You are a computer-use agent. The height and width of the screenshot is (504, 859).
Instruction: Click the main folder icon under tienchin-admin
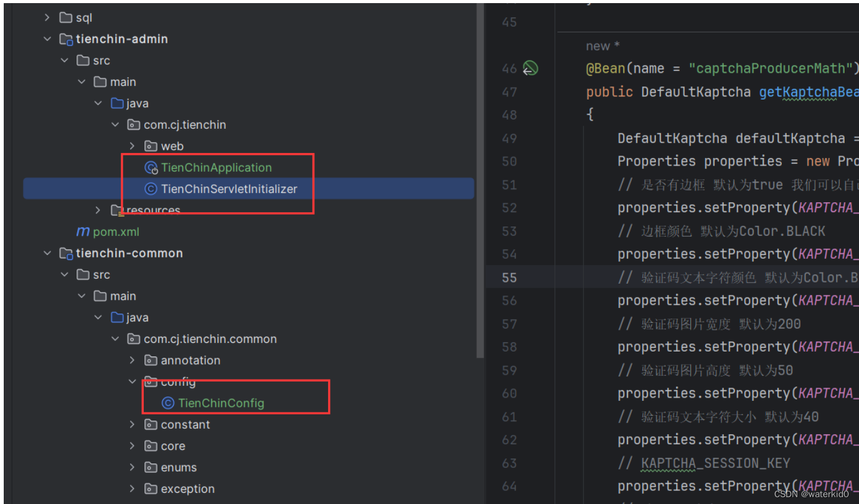(100, 82)
